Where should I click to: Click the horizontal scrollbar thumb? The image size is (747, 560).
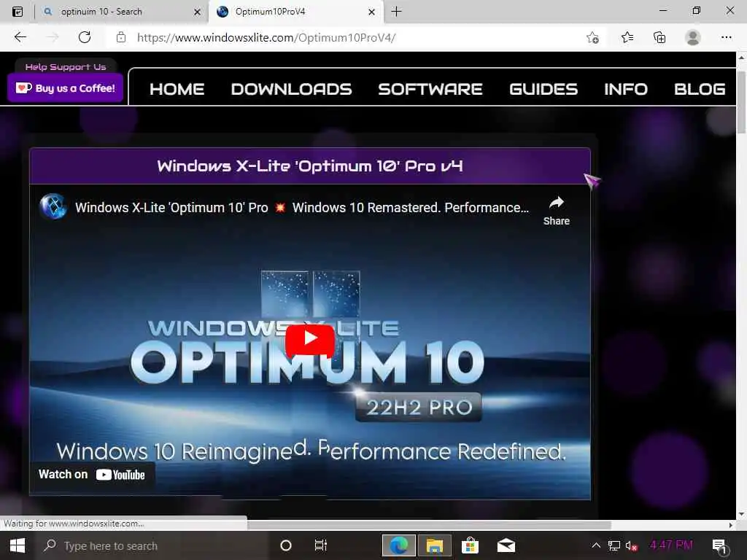point(429,525)
